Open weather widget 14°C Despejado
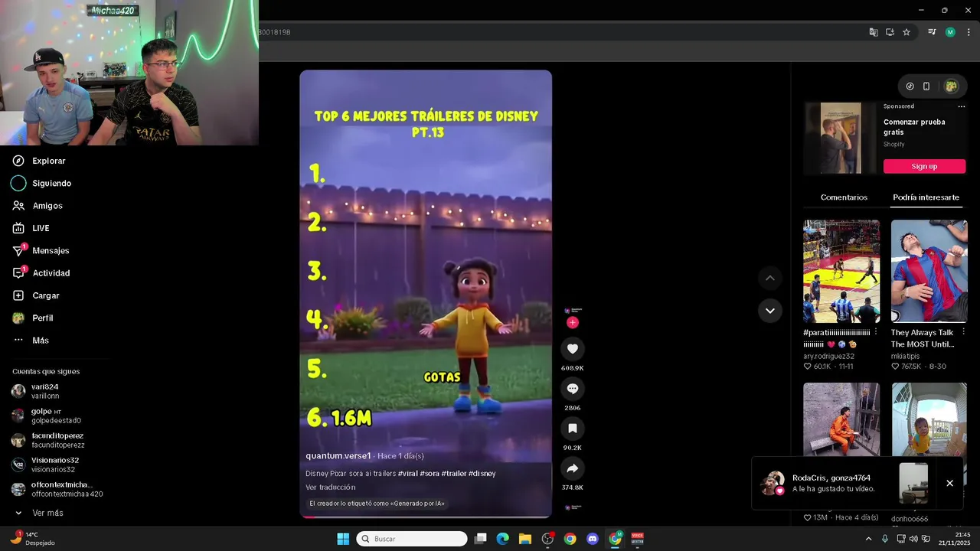Viewport: 980px width, 551px height. coord(33,539)
